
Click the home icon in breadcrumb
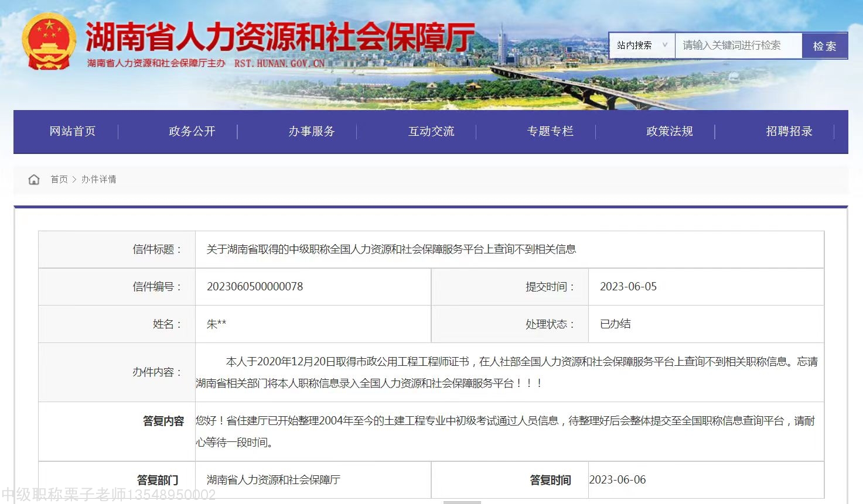(x=34, y=179)
